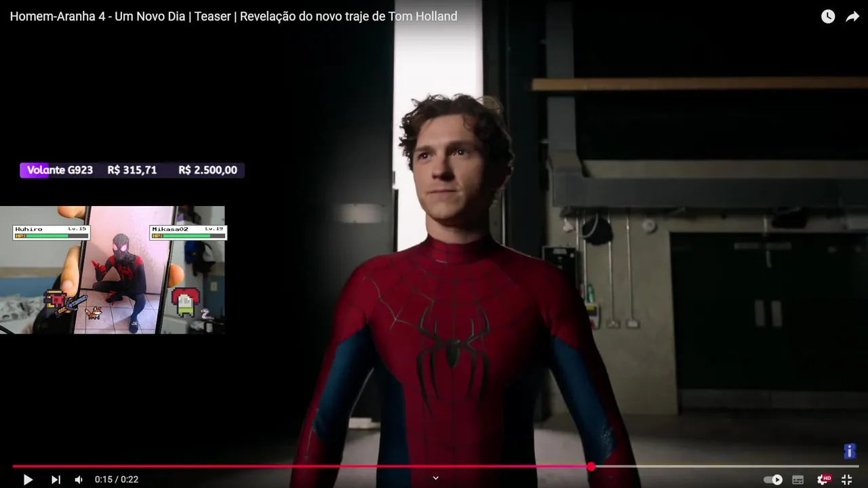Mute the video volume

coord(79,479)
